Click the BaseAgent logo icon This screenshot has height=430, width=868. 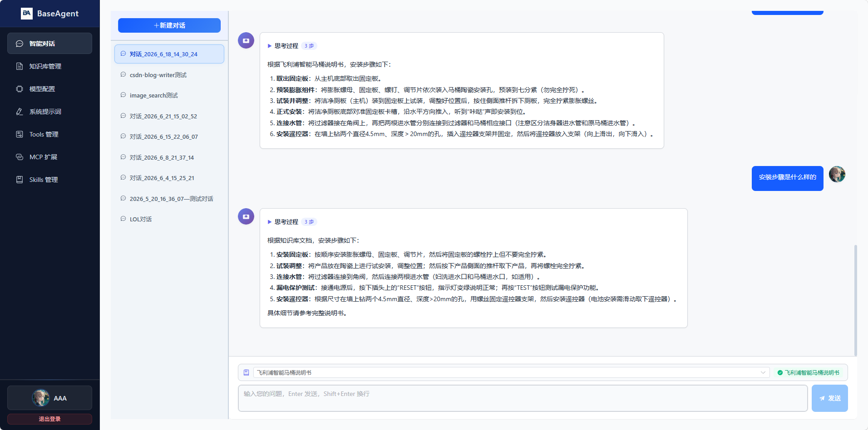tap(27, 13)
